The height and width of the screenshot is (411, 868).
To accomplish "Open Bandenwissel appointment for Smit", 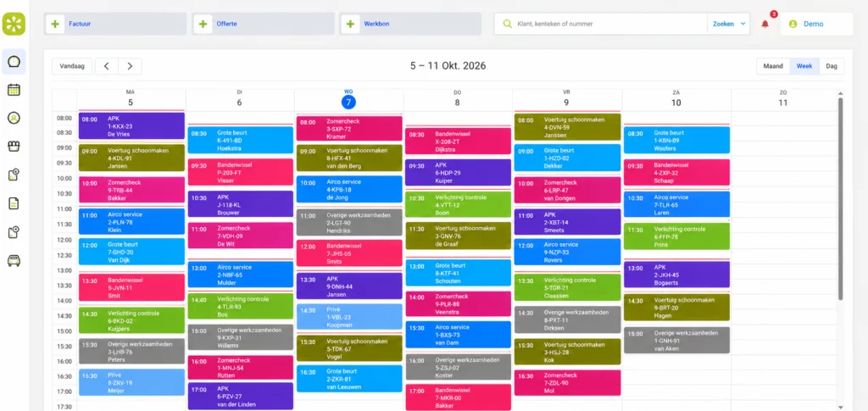I will (x=131, y=287).
